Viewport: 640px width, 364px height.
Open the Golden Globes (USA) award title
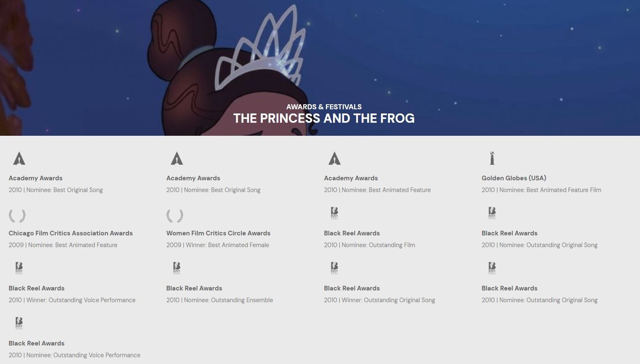[514, 178]
